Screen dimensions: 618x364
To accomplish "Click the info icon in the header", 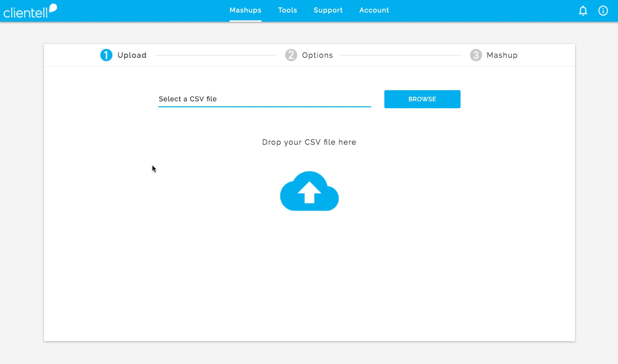I will [603, 11].
